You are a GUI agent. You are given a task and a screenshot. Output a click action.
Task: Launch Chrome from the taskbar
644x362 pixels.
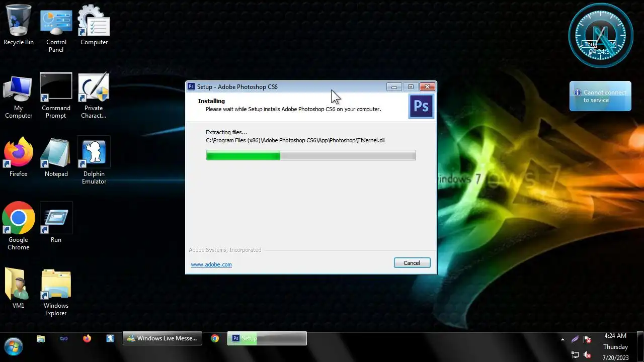pos(215,339)
